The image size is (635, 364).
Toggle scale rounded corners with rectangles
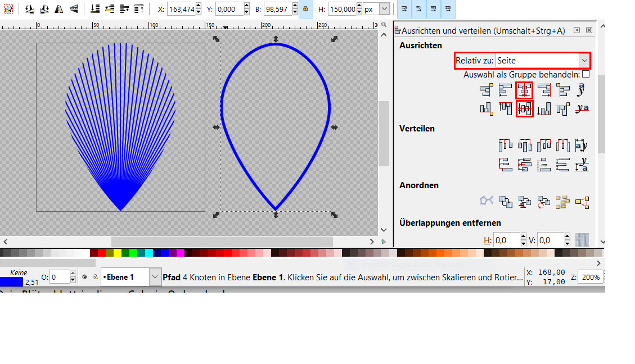[419, 9]
